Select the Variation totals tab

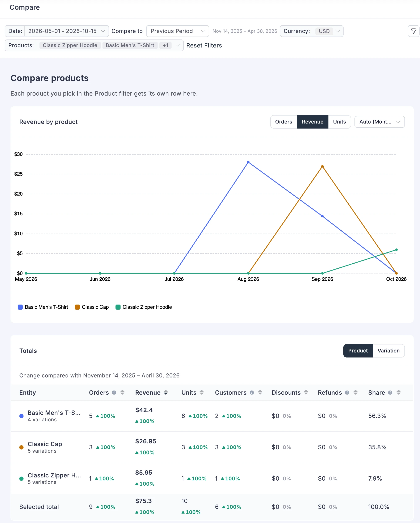click(x=388, y=351)
